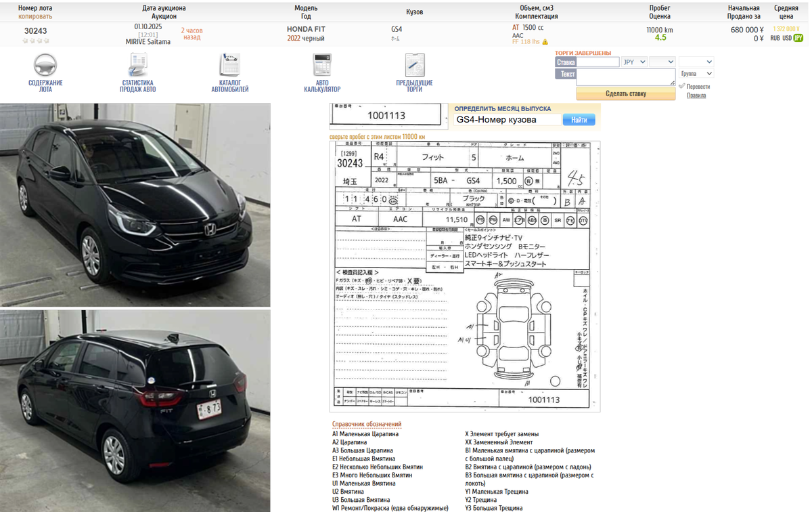Click the Содержание лота label
The width and height of the screenshot is (812, 512).
point(45,86)
